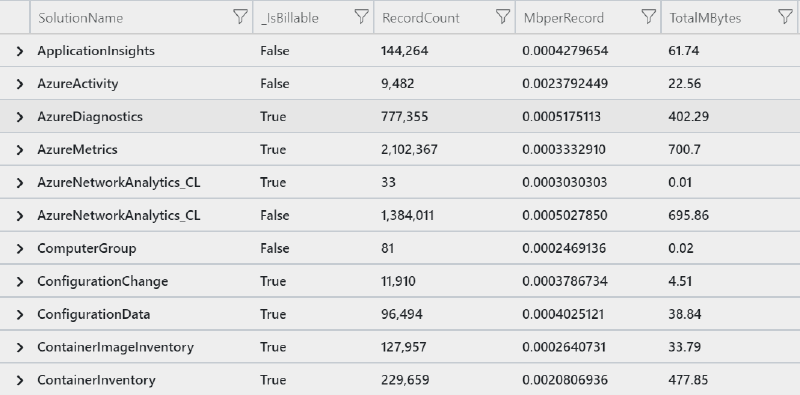Screen dimensions: 800x395
Task: Click MbperRecord value 0.0003030303
Action: [564, 183]
